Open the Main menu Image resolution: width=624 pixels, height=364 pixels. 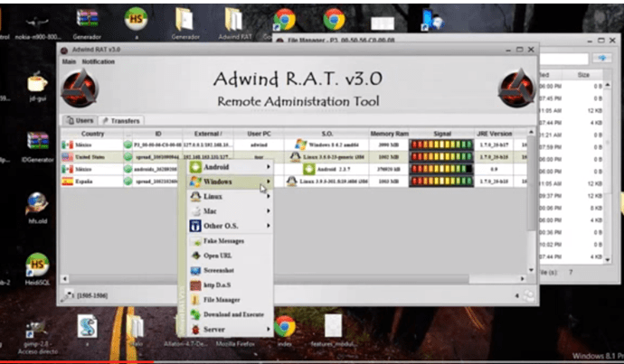[x=69, y=61]
